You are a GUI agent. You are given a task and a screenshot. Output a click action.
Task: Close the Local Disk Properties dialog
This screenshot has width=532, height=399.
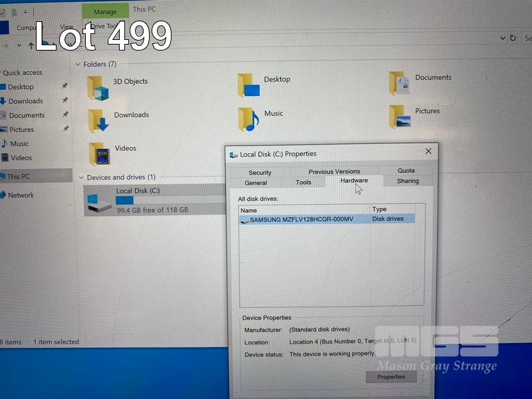(x=428, y=152)
